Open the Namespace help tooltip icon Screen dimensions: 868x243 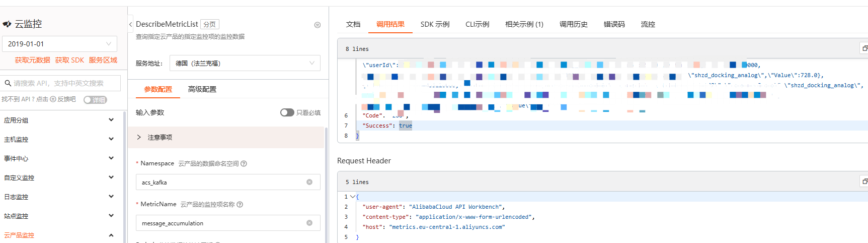pyautogui.click(x=244, y=163)
